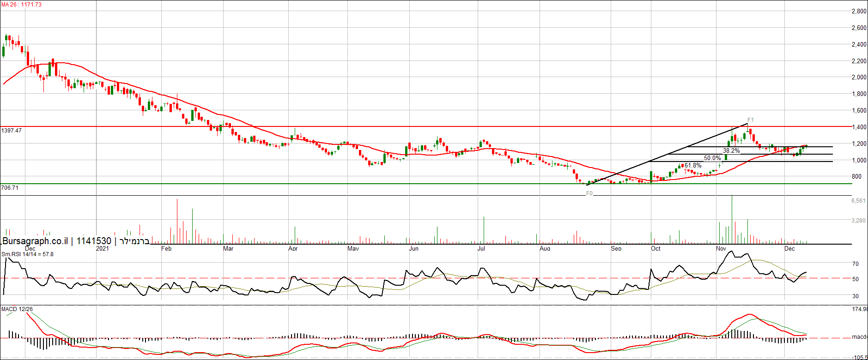Open the Bursagraph.co.il watermark link
868x360 pixels.
[35, 241]
